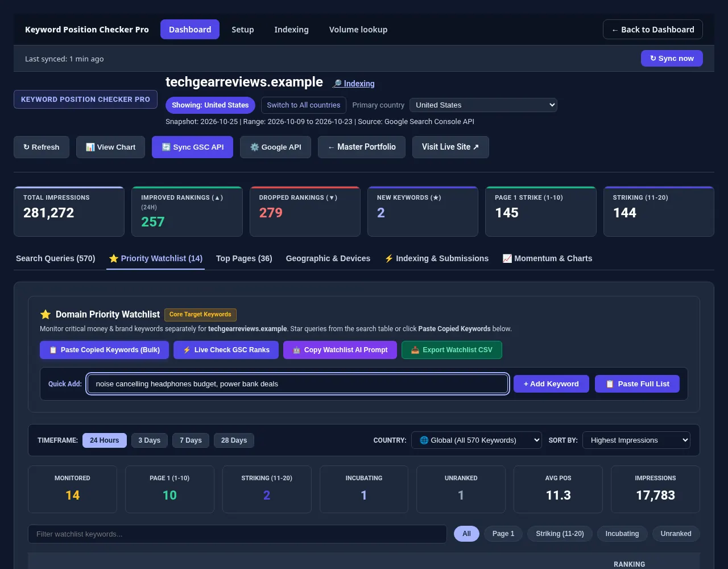Screen dimensions: 728x569
Task: Click Paste Copied Keywords (Bulk)
Action: point(104,350)
